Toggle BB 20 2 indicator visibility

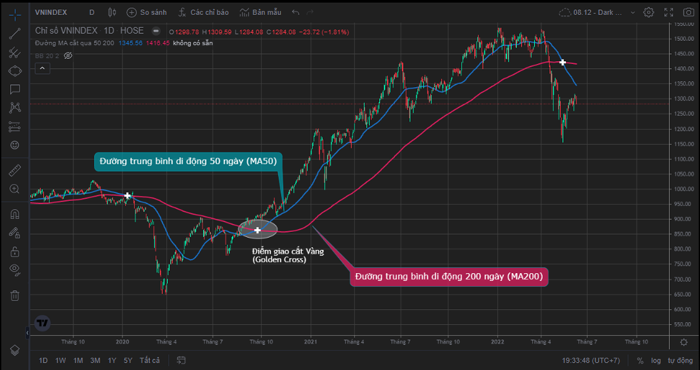[68, 56]
